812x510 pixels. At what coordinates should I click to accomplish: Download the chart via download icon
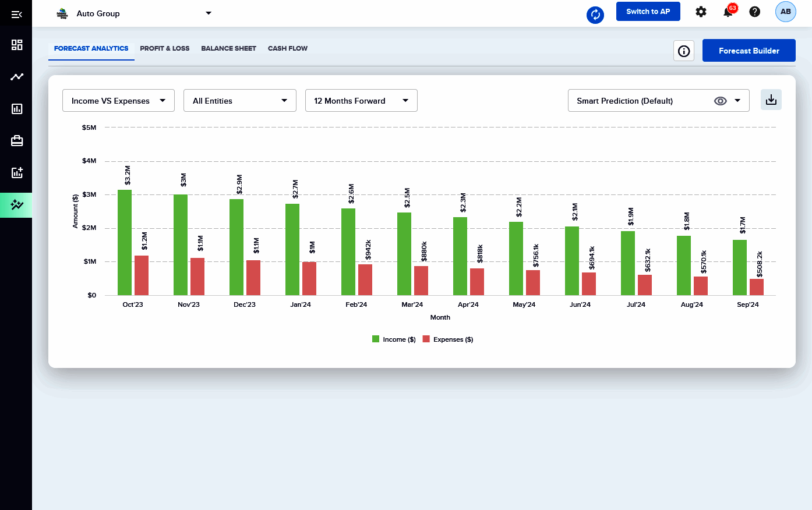pyautogui.click(x=771, y=100)
